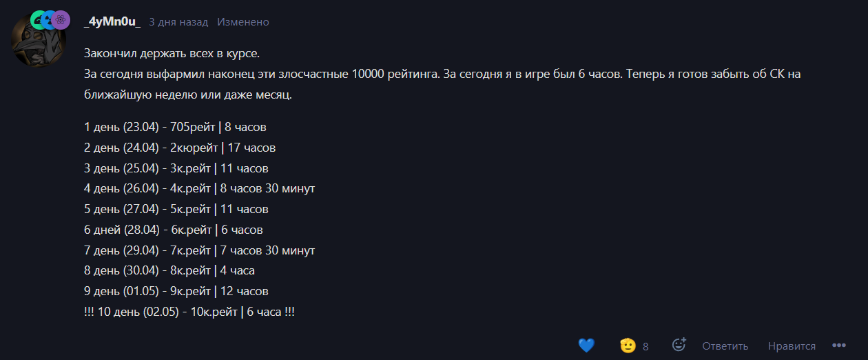Viewport: 868px width, 360px height.
Task: Click the reaction count number 8
Action: coord(645,346)
